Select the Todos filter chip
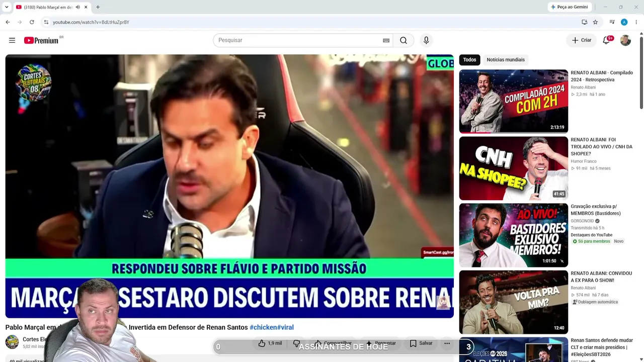The width and height of the screenshot is (644, 362). click(x=469, y=60)
